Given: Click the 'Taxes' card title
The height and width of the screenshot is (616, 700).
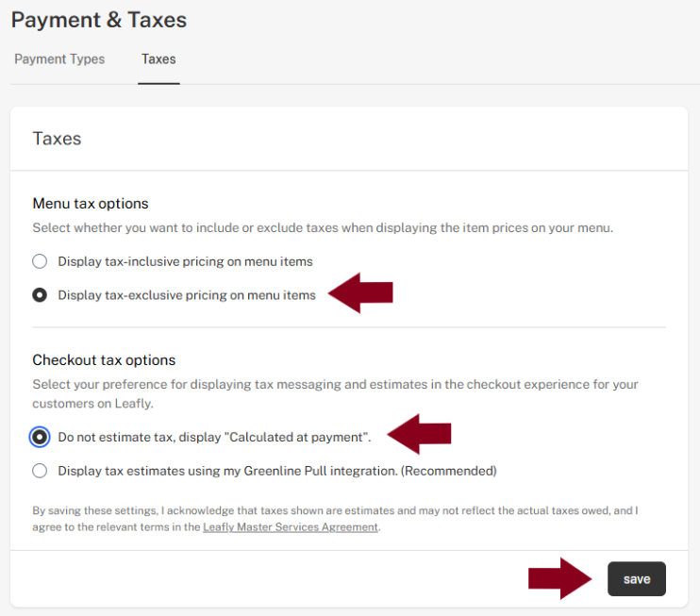Looking at the screenshot, I should (57, 139).
